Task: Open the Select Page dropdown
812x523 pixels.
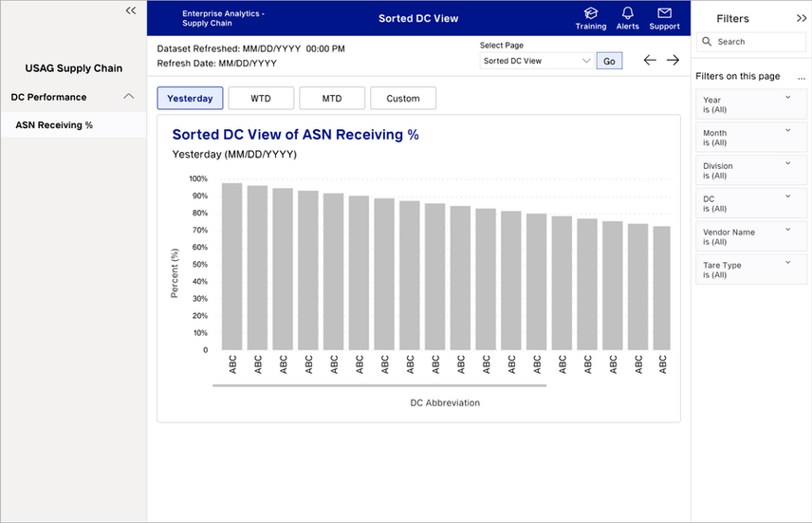Action: click(x=537, y=61)
